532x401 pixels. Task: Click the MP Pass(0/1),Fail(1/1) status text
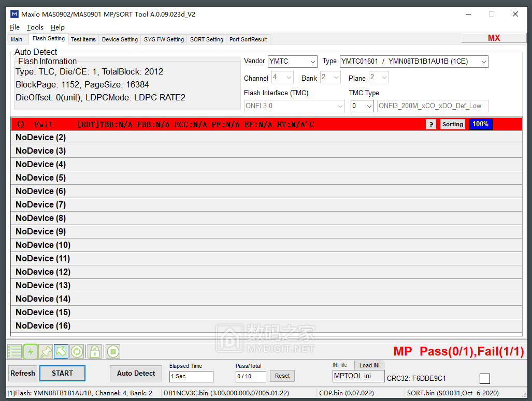click(459, 351)
